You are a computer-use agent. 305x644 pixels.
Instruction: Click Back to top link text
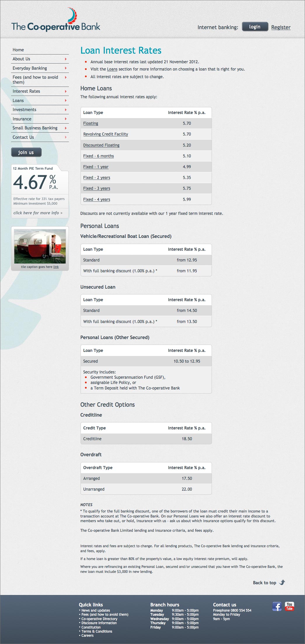tap(264, 583)
